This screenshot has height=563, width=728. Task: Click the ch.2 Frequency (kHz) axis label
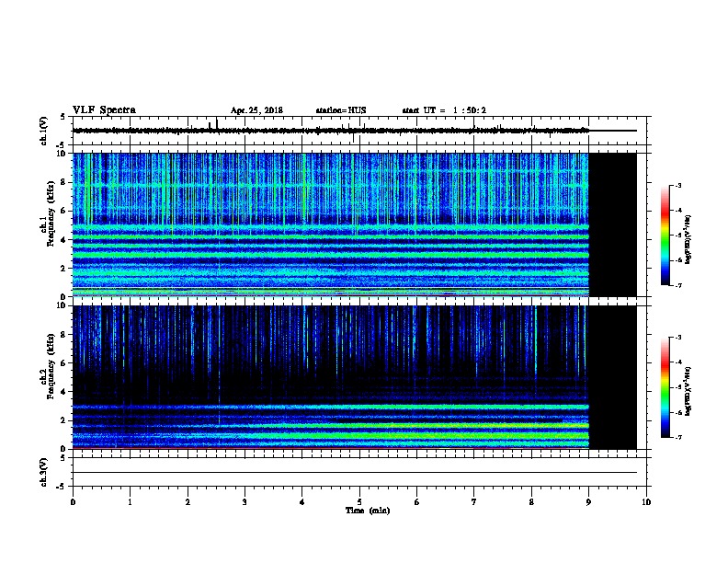click(x=47, y=366)
